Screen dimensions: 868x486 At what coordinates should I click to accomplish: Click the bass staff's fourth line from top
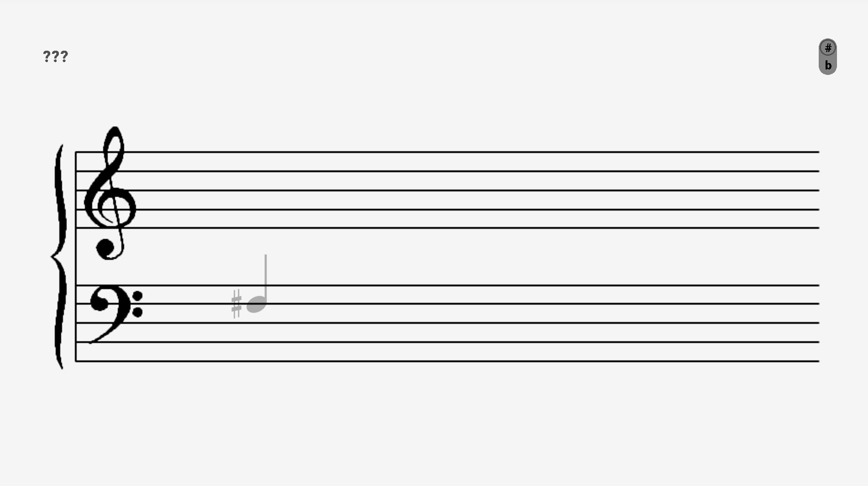447,342
